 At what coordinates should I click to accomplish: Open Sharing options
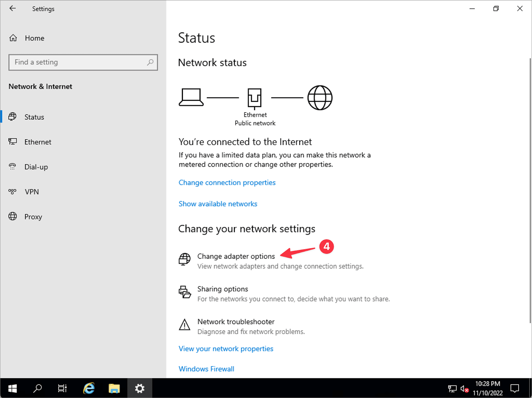pos(222,289)
